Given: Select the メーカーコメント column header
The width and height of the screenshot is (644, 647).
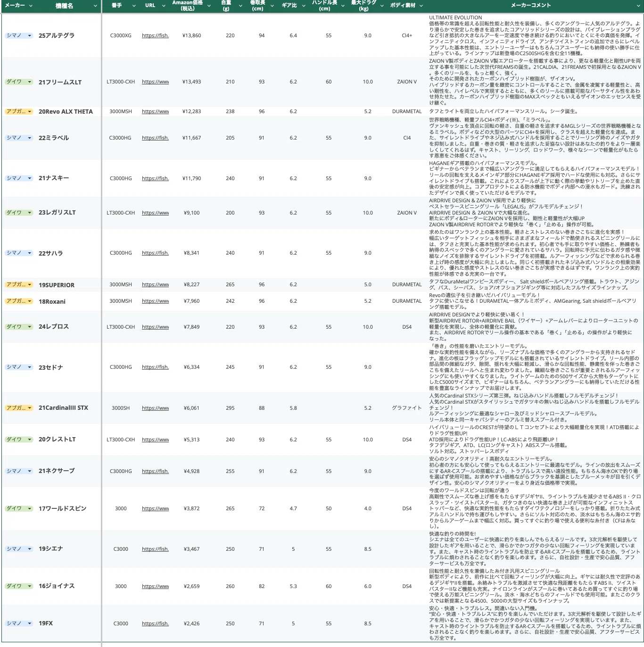Looking at the screenshot, I should (x=531, y=5).
